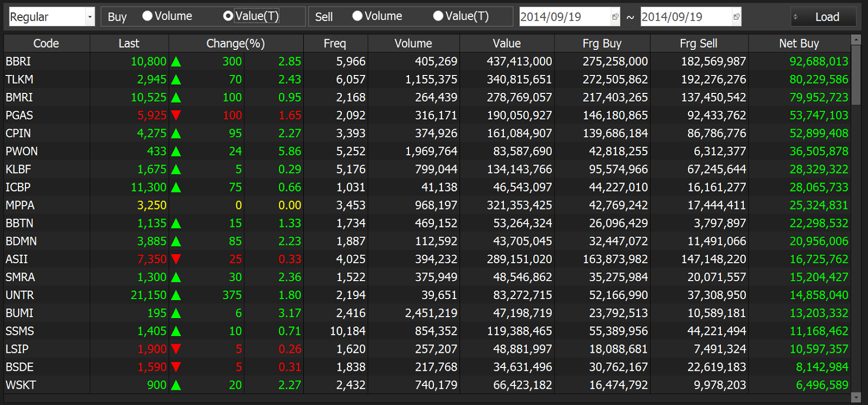Expand the Regular market type dropdown
This screenshot has height=405, width=868.
point(90,17)
